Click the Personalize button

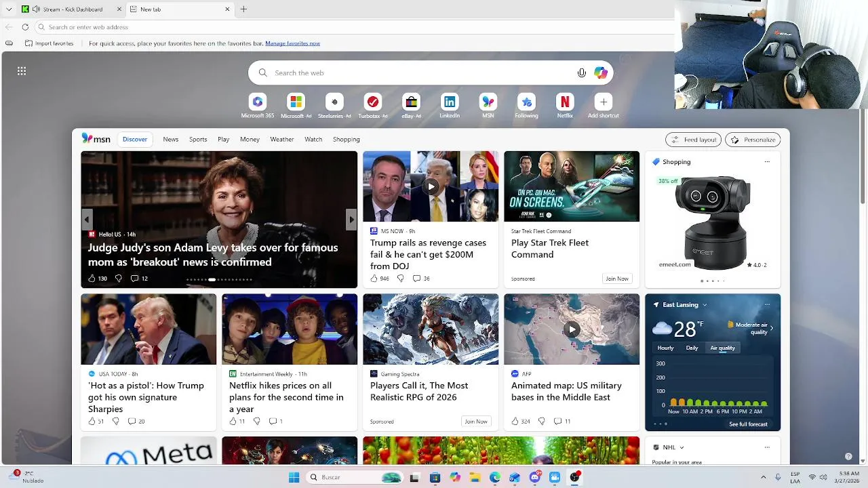tap(753, 140)
